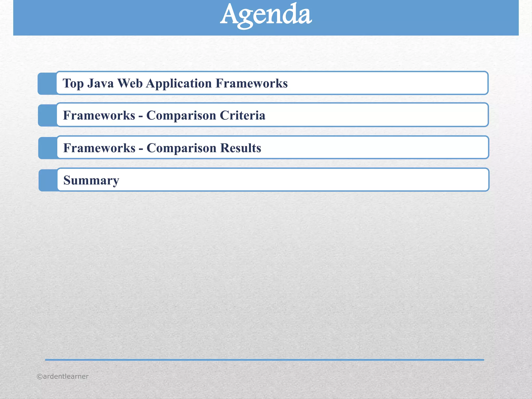This screenshot has height=399, width=532.
Task: Select Frameworks - Comparison Criteria agenda item
Action: [x=164, y=115]
